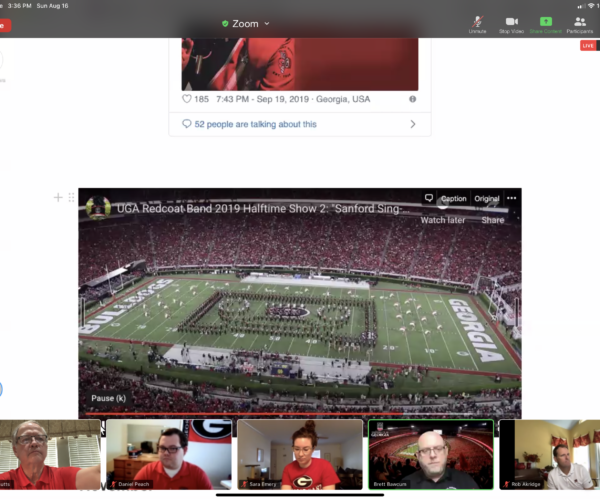Screen dimensions: 600x500
Task: Click the tweet image of red uniform
Action: pyautogui.click(x=300, y=64)
